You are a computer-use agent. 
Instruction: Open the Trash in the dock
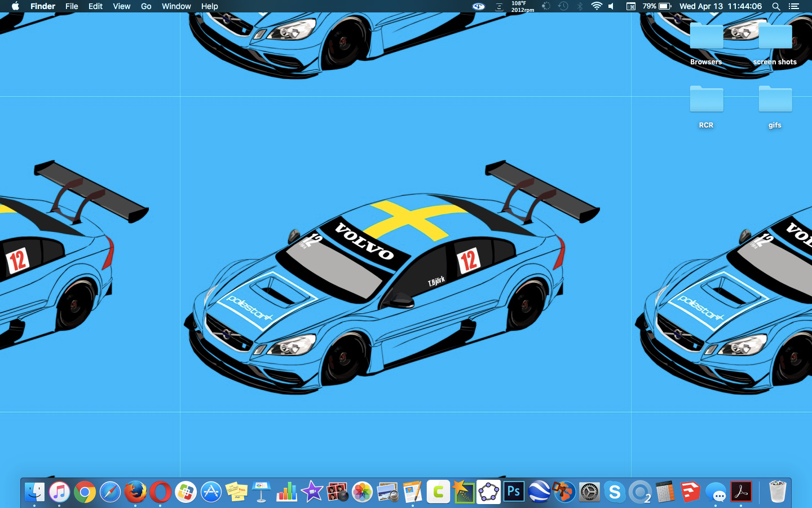[x=778, y=492]
